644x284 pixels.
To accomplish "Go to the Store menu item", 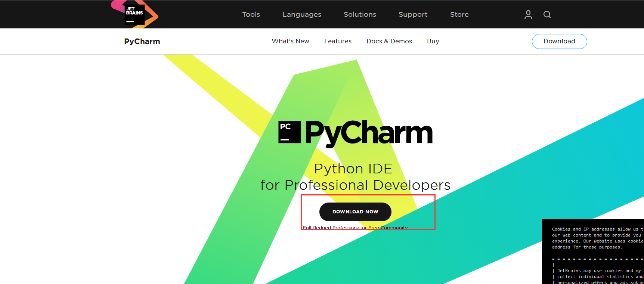I will [x=459, y=15].
